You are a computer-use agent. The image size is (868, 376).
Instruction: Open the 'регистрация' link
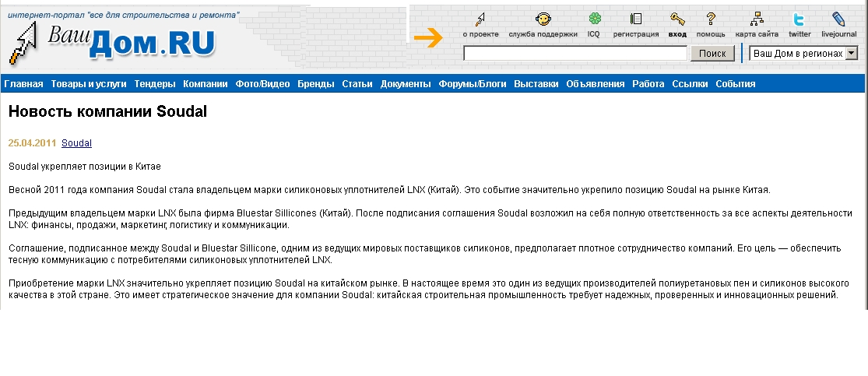[636, 34]
